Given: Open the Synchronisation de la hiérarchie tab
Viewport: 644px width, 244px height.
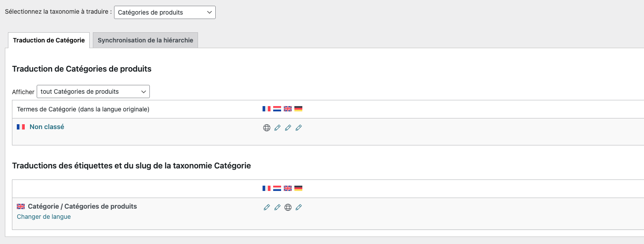Looking at the screenshot, I should pos(145,40).
